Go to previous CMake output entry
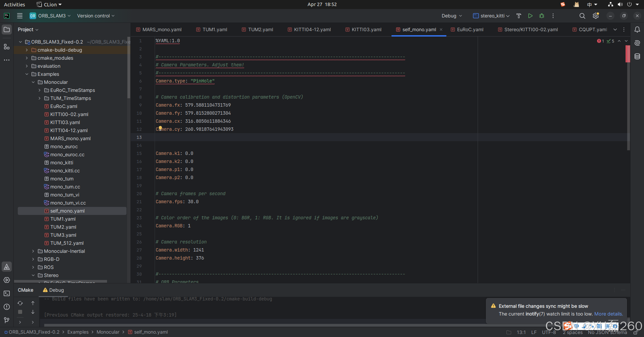This screenshot has width=644, height=337. (x=33, y=303)
